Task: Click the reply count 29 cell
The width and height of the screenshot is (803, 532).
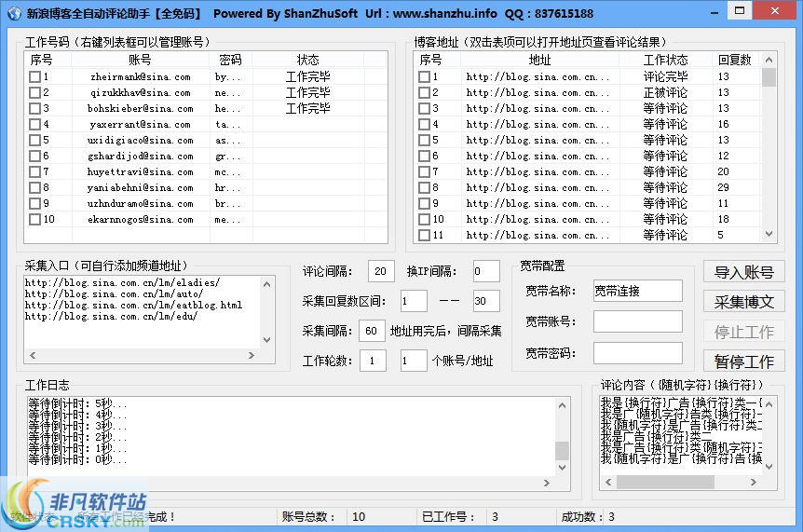Action: [x=723, y=188]
